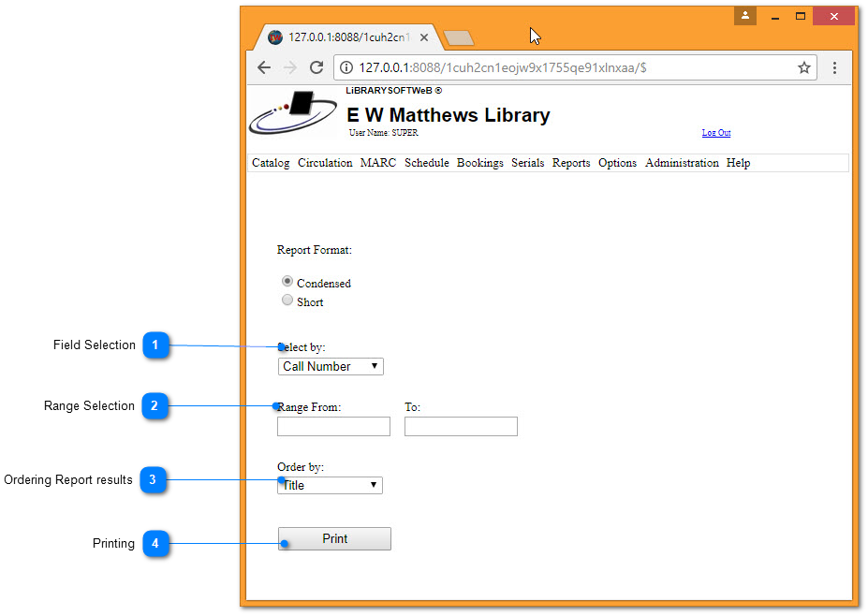The height and width of the screenshot is (616, 868).
Task: Select the Short report format
Action: (287, 301)
